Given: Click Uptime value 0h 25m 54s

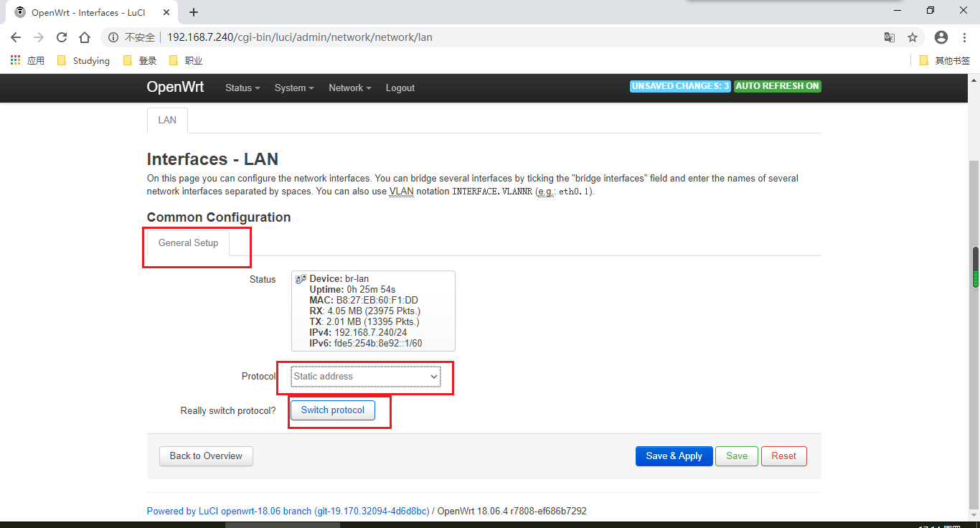Looking at the screenshot, I should pyautogui.click(x=369, y=289).
